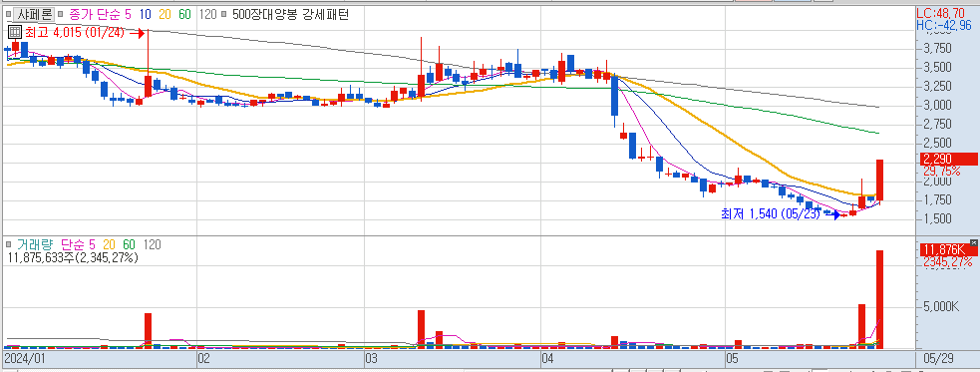Toggle the square marker beside 거래량

tap(9, 245)
